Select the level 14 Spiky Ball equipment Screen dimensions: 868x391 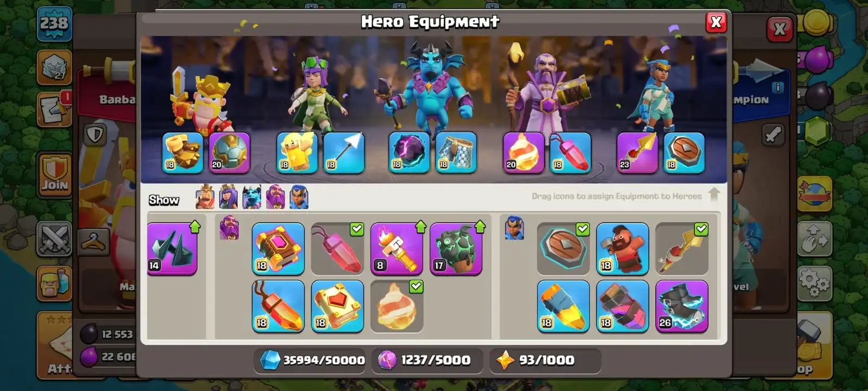coord(172,249)
